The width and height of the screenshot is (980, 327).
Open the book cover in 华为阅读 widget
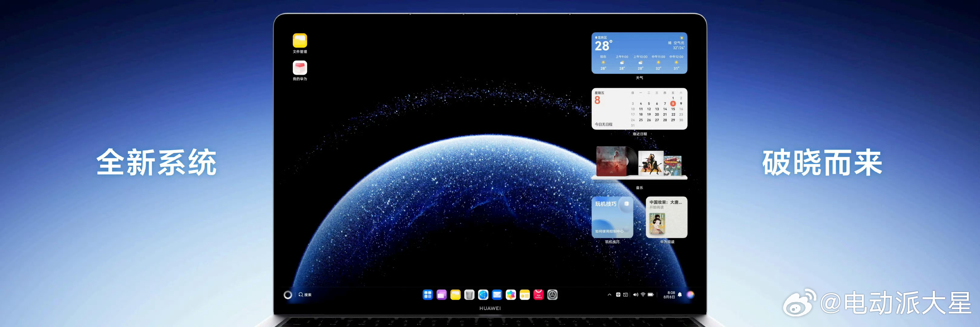click(657, 224)
